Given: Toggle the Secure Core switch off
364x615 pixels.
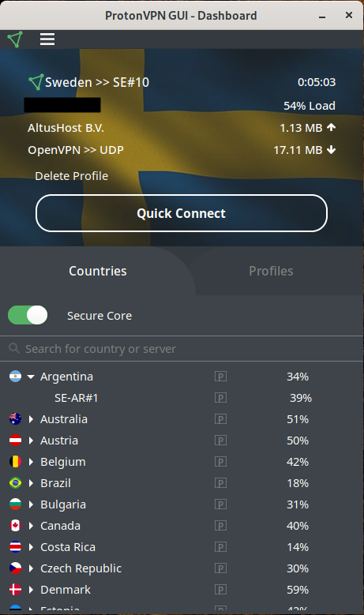Looking at the screenshot, I should click(x=28, y=315).
